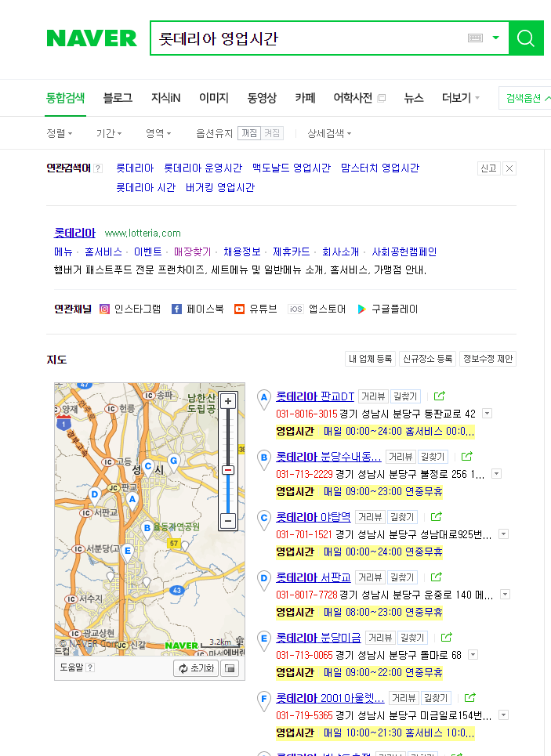Switch to the 블로그 tab
Screen dimensions: 551x756
[118, 98]
